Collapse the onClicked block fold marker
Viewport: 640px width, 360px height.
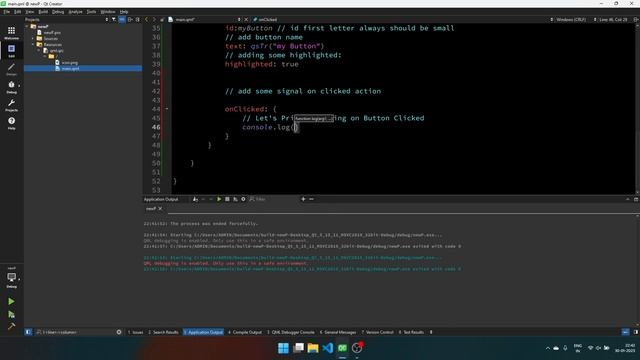coord(167,109)
